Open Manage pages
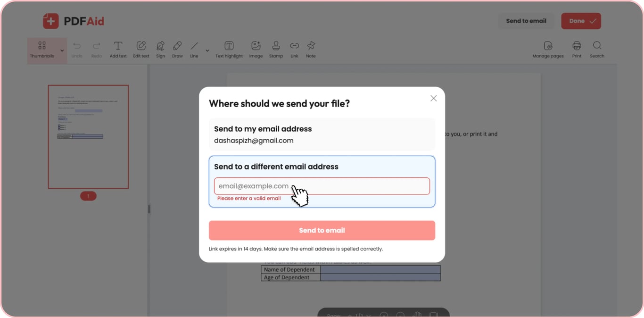 point(548,50)
